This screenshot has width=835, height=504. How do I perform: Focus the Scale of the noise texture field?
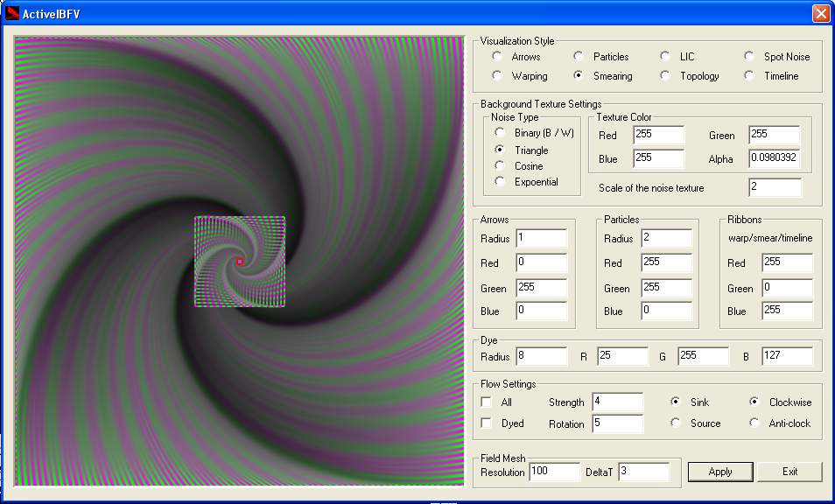pos(774,188)
